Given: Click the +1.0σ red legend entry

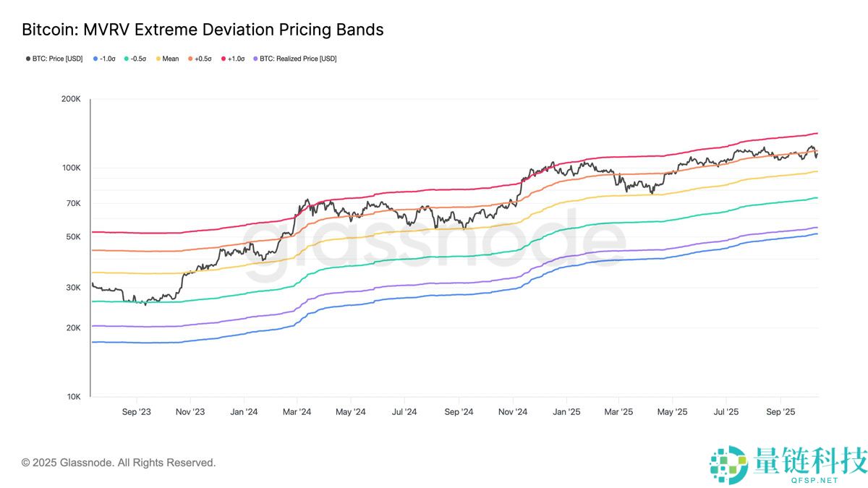Looking at the screenshot, I should (x=234, y=59).
